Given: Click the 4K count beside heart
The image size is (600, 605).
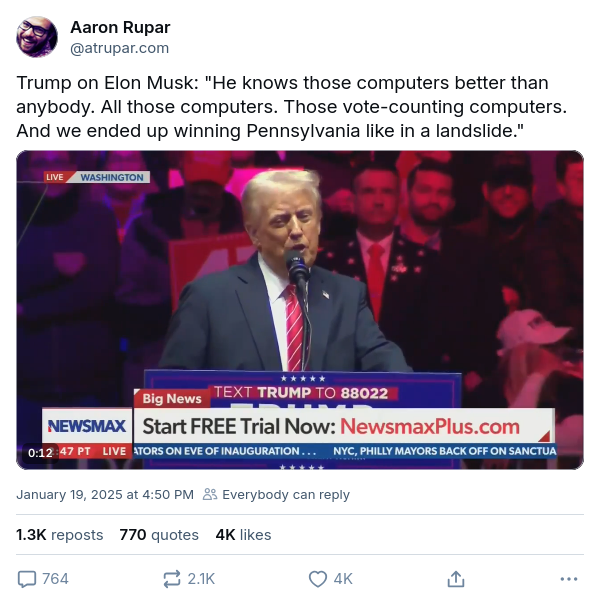Looking at the screenshot, I should tap(343, 579).
